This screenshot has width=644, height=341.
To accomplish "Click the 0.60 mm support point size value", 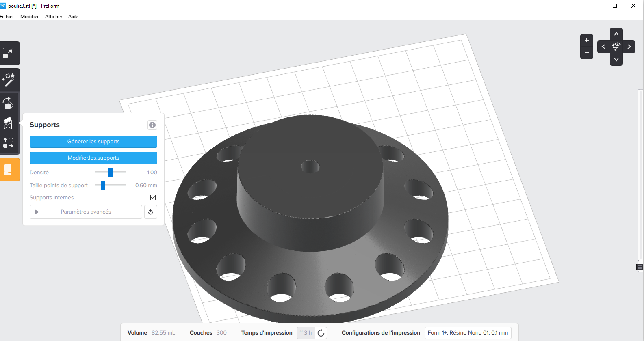I will (x=146, y=186).
